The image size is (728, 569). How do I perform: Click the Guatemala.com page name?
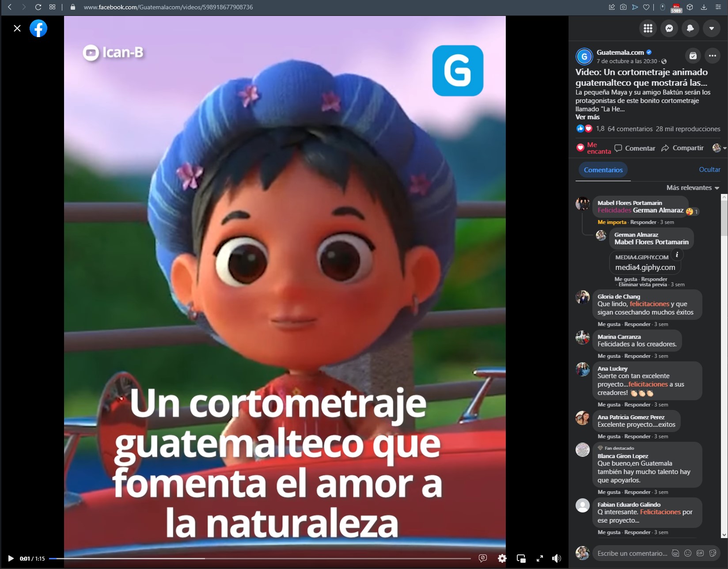[x=620, y=52]
